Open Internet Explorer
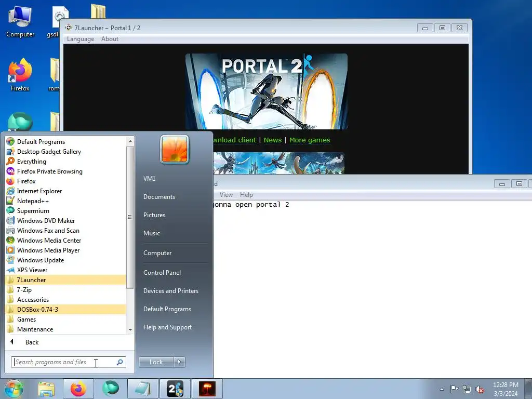This screenshot has height=399, width=532. [66, 191]
